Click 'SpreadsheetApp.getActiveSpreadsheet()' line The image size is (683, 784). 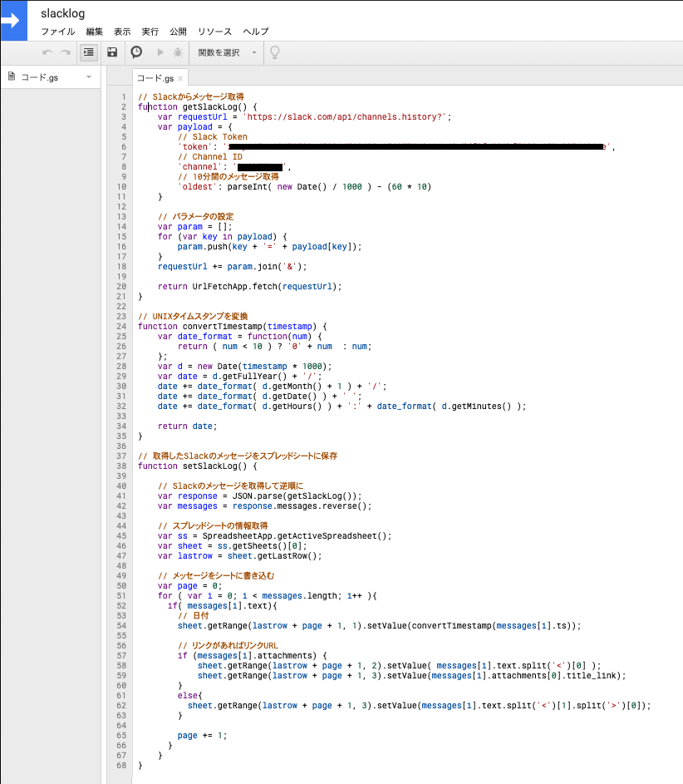coord(275,536)
